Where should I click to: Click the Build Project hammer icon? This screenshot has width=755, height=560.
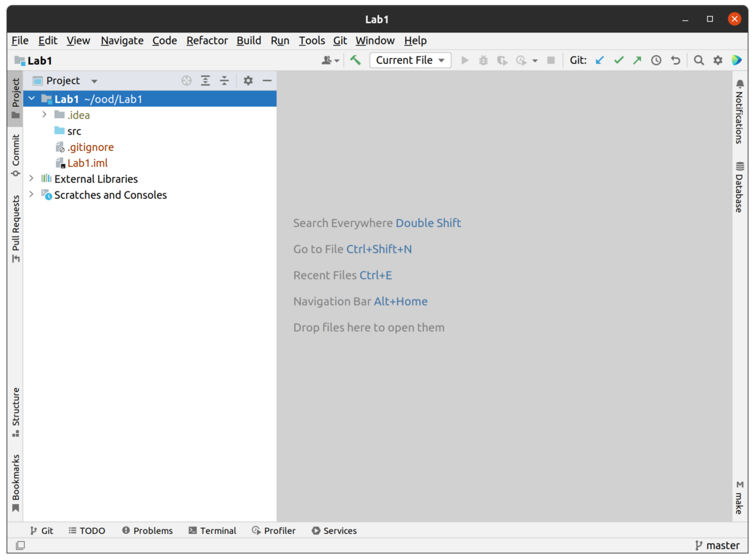[x=355, y=60]
